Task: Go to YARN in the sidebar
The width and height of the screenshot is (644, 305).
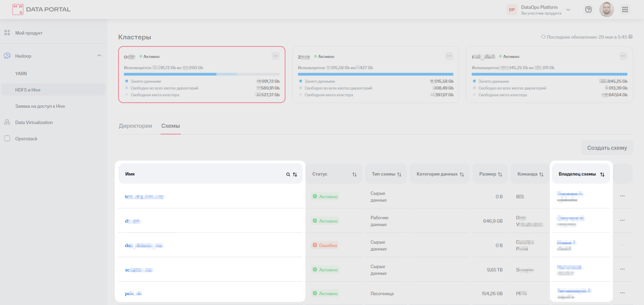Action: 21,74
